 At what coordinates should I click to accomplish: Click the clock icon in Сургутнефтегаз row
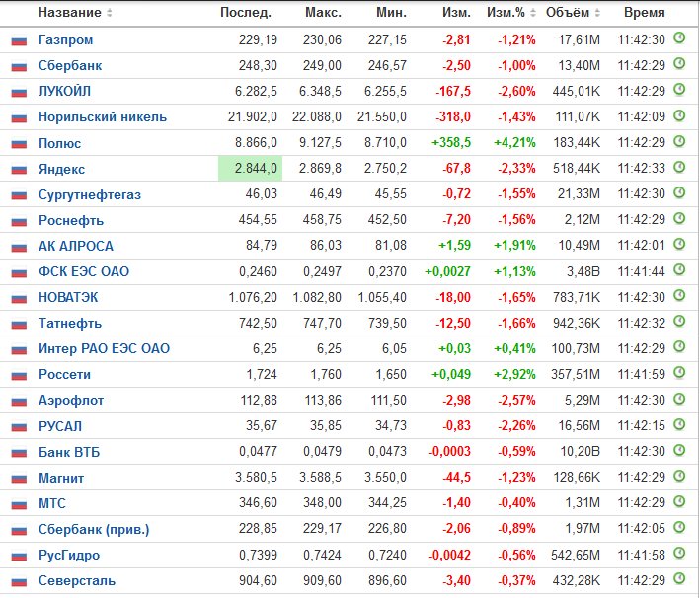pyautogui.click(x=679, y=192)
